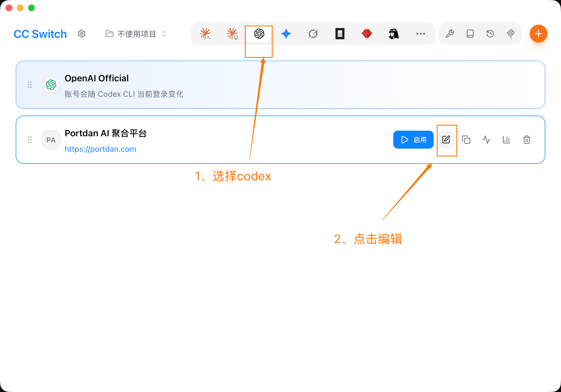Enable Portdan provider with 启用 button
Screen dimensions: 561x392
click(413, 140)
